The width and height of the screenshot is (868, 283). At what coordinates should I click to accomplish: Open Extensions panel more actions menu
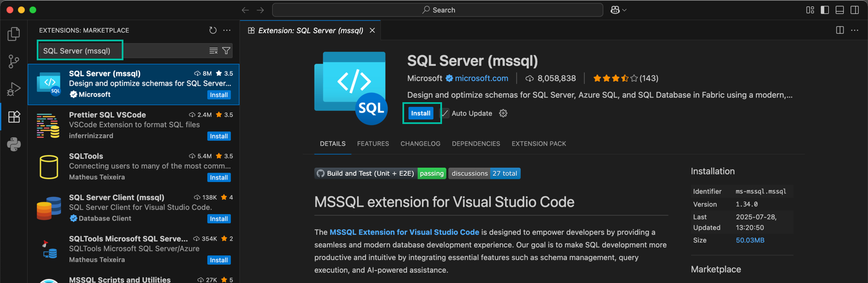pos(227,30)
